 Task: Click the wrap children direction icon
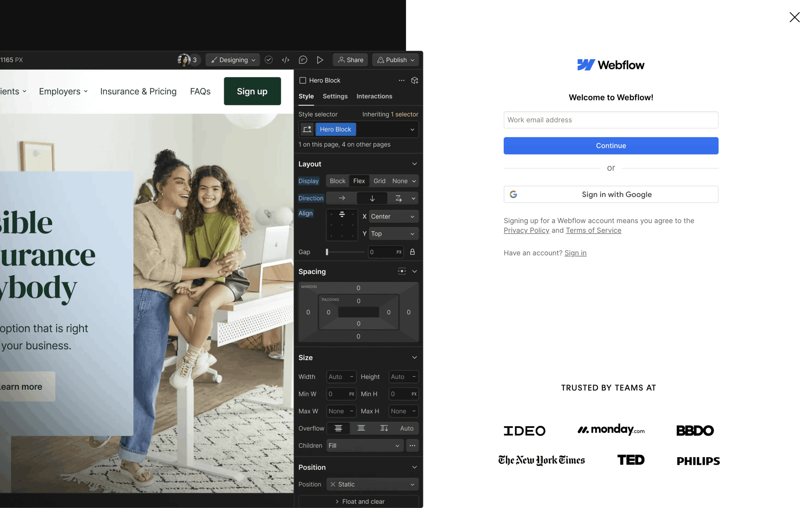(398, 198)
